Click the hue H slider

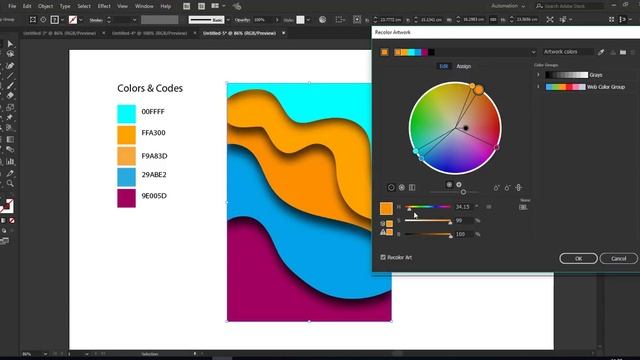[x=428, y=207]
